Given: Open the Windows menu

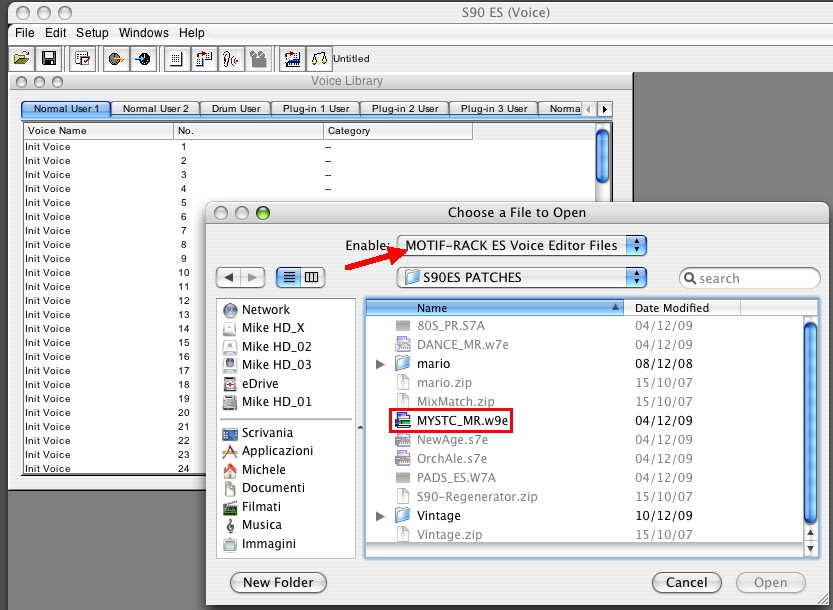Looking at the screenshot, I should (x=143, y=33).
